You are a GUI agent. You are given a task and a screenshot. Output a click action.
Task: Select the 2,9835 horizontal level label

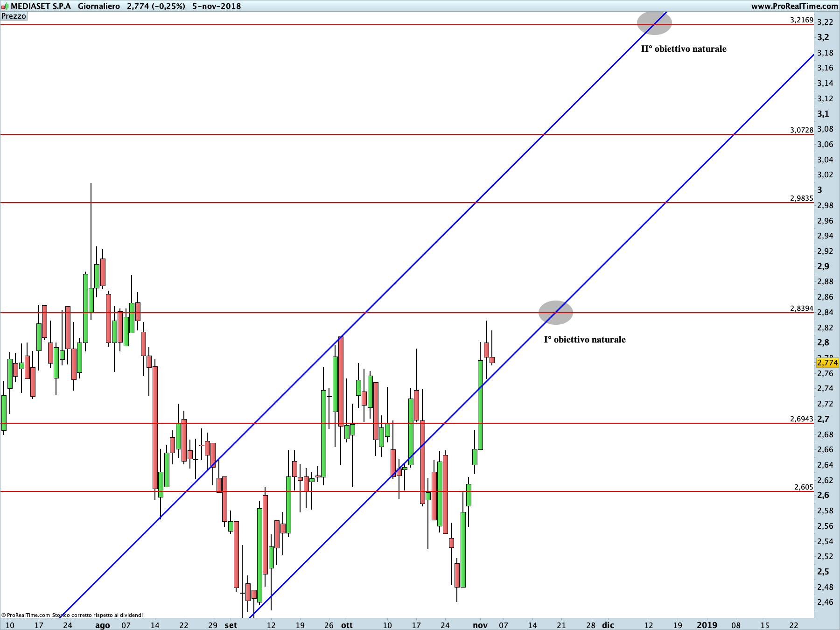(x=801, y=198)
